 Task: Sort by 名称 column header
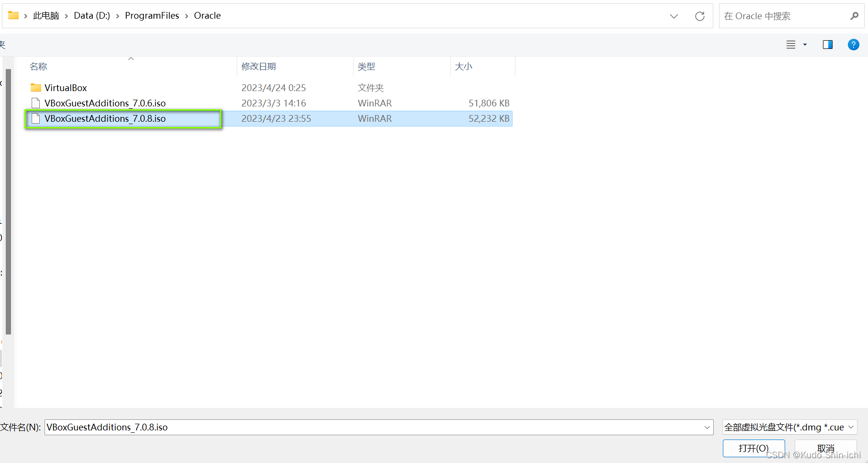pos(38,67)
